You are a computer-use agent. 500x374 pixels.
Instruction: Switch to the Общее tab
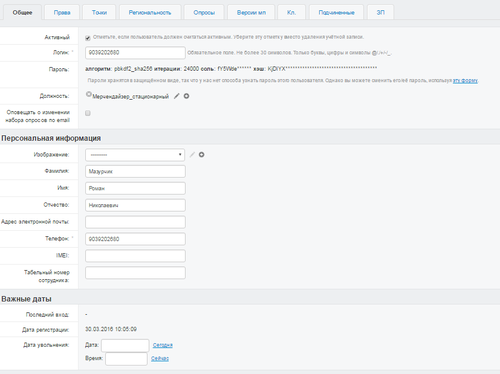point(22,13)
